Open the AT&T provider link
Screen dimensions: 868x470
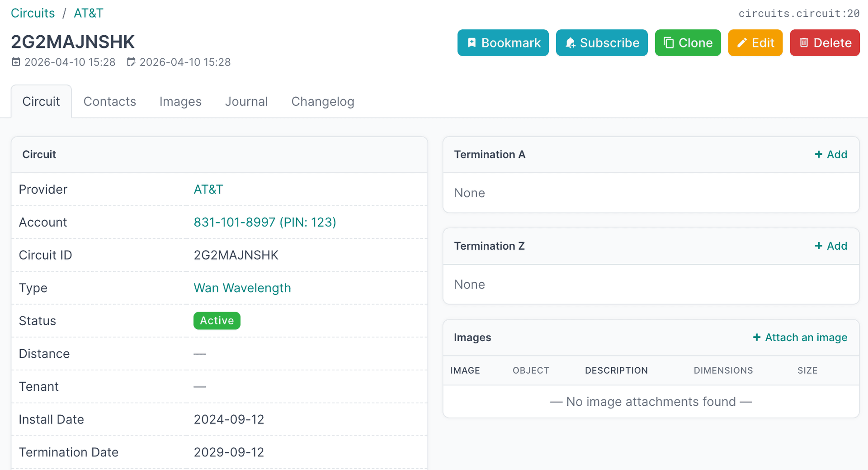pyautogui.click(x=208, y=190)
